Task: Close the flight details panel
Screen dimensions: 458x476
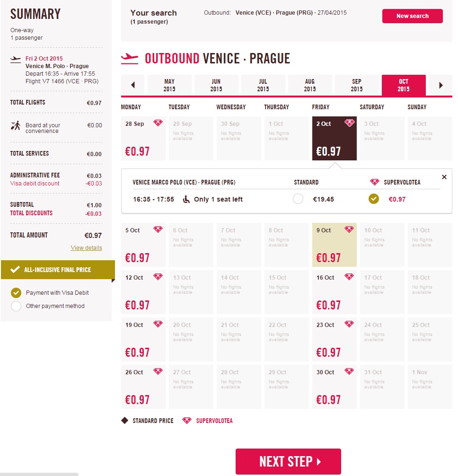Action: [444, 176]
